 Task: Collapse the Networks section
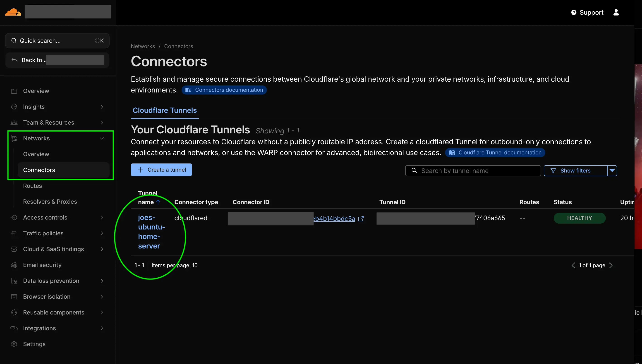[102, 138]
